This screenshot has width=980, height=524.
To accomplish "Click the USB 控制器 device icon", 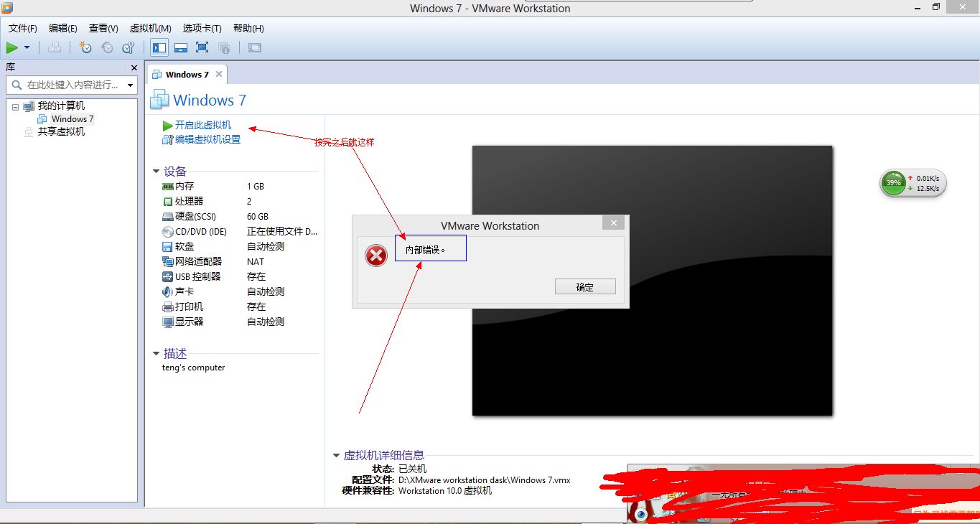I will tap(168, 276).
